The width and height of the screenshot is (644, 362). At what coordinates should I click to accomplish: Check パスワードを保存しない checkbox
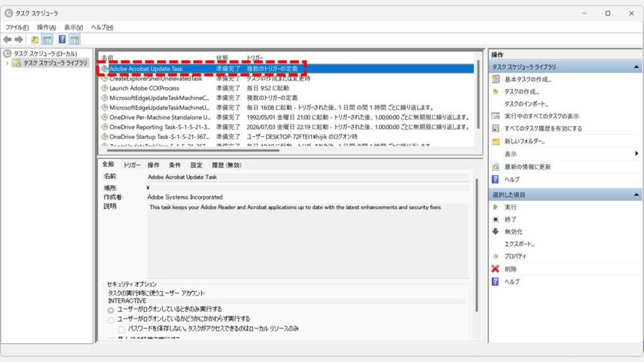(121, 329)
